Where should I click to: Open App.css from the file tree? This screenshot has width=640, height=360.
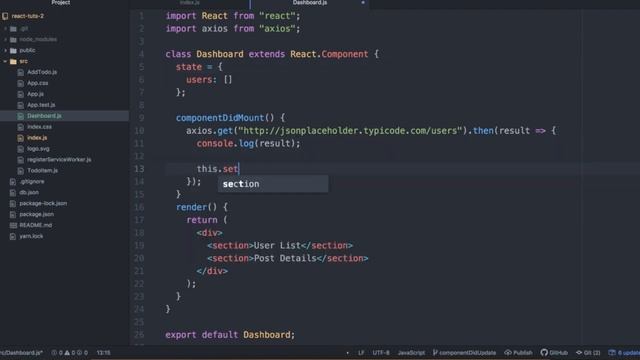(38, 83)
